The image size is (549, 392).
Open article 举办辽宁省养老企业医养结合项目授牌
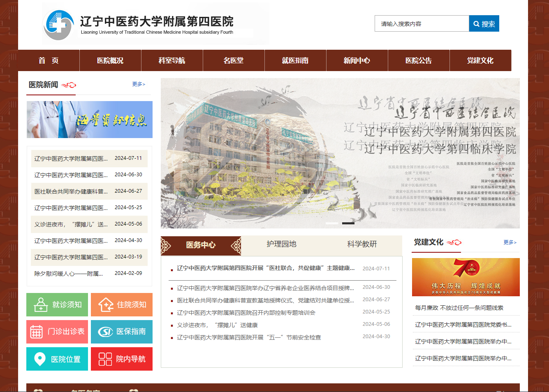tap(265, 288)
